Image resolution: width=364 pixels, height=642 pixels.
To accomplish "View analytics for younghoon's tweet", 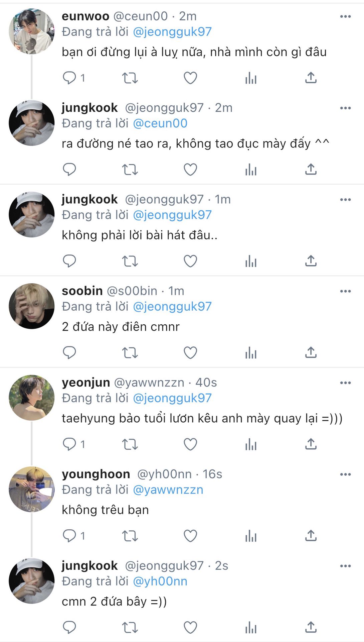I will tap(250, 536).
